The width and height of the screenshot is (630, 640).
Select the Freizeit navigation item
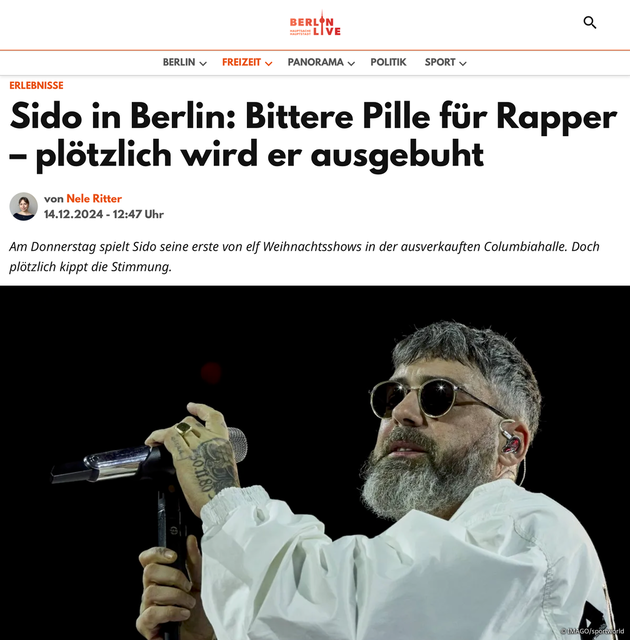[x=241, y=62]
